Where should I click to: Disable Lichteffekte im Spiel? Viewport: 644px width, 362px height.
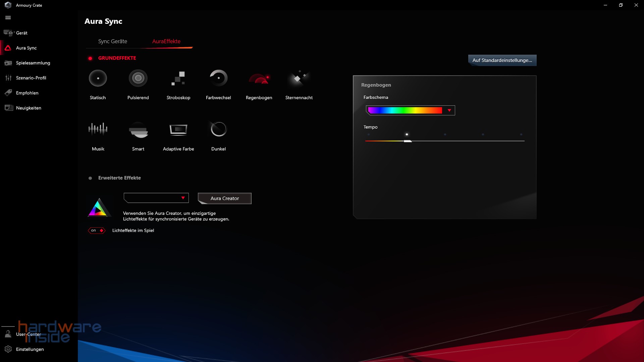tap(97, 230)
